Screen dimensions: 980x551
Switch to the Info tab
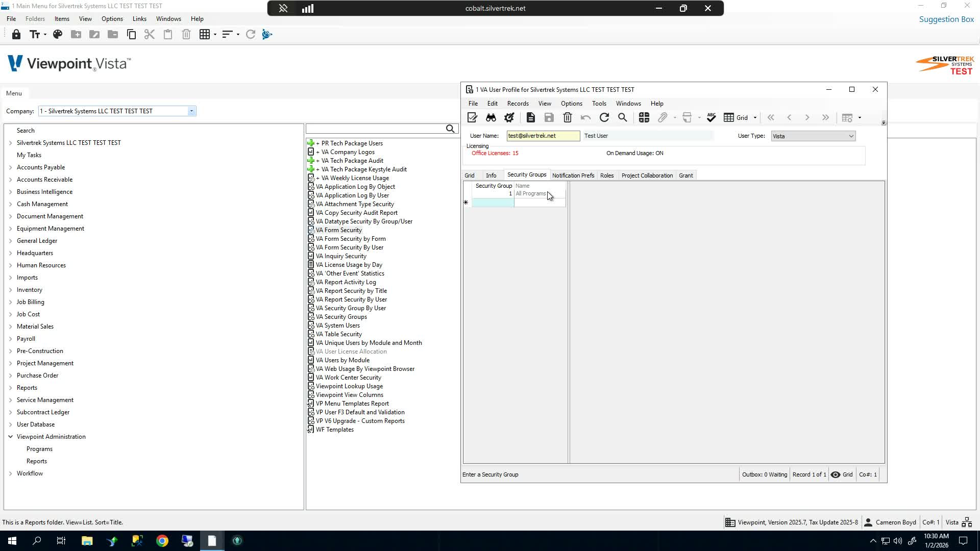click(x=491, y=176)
